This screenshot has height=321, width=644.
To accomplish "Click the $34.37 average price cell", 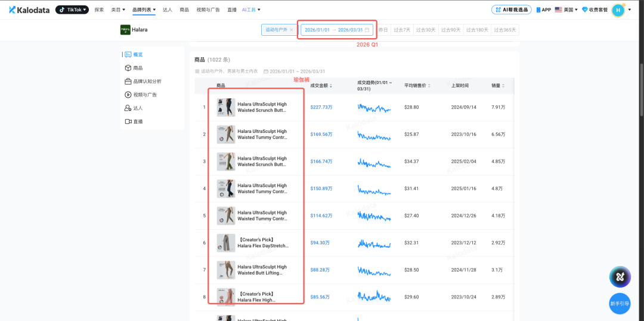I will pyautogui.click(x=411, y=161).
